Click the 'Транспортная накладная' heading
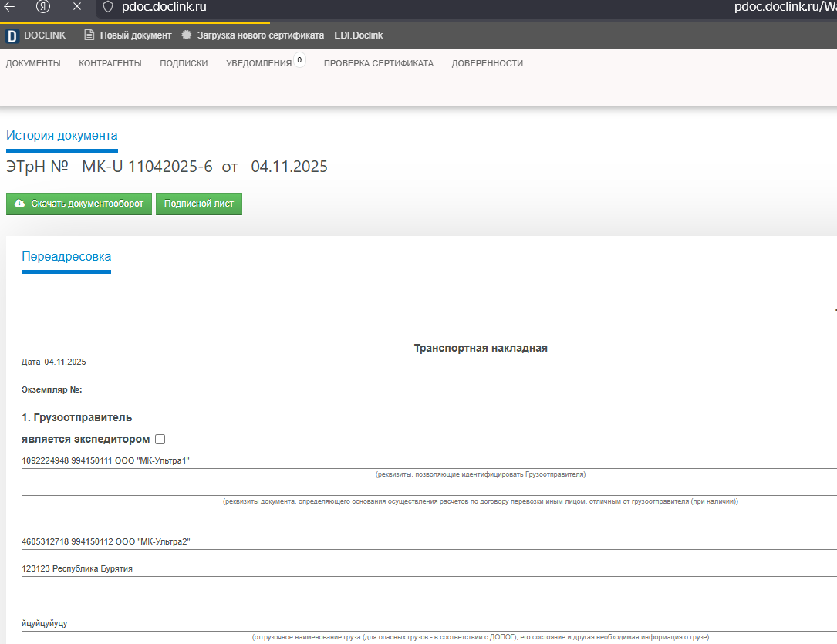This screenshot has height=644, width=837. click(481, 348)
